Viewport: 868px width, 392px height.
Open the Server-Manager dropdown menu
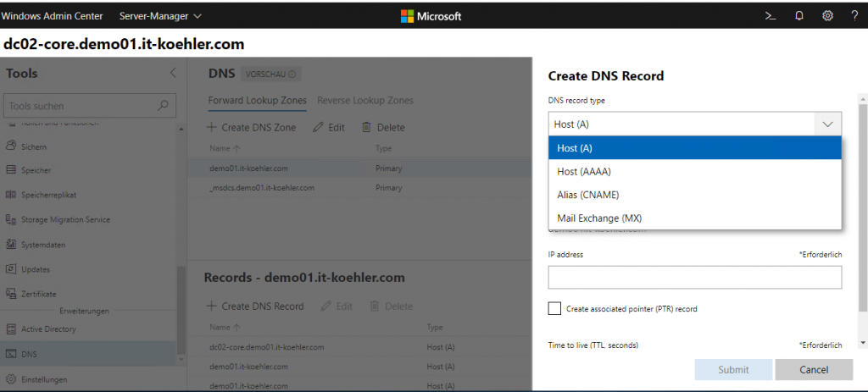[x=160, y=16]
